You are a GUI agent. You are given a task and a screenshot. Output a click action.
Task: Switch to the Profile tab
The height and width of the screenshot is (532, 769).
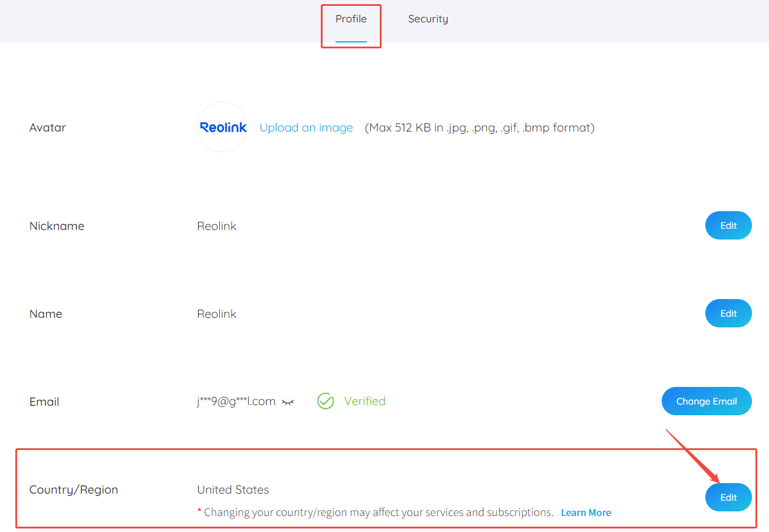(x=351, y=19)
